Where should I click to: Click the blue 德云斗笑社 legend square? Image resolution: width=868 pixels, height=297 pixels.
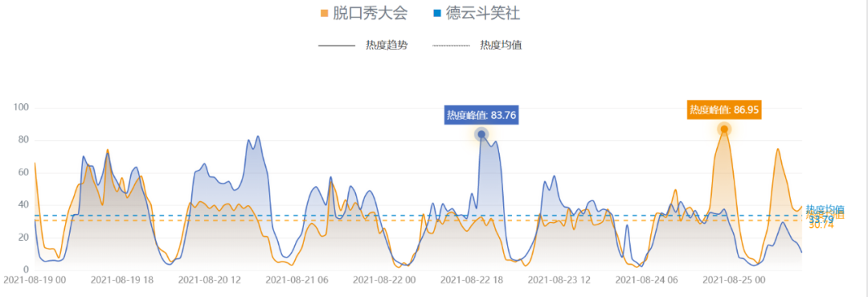[x=437, y=14]
